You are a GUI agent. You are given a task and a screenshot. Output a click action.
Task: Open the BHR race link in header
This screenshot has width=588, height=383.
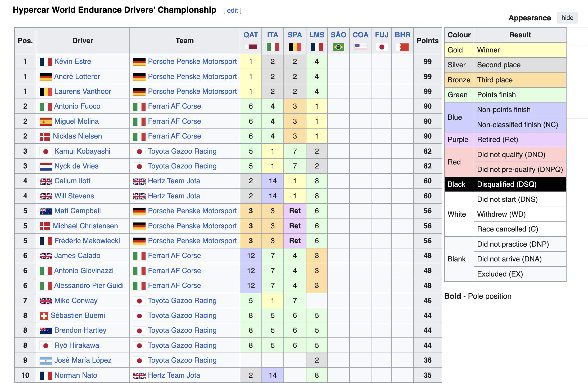(402, 35)
